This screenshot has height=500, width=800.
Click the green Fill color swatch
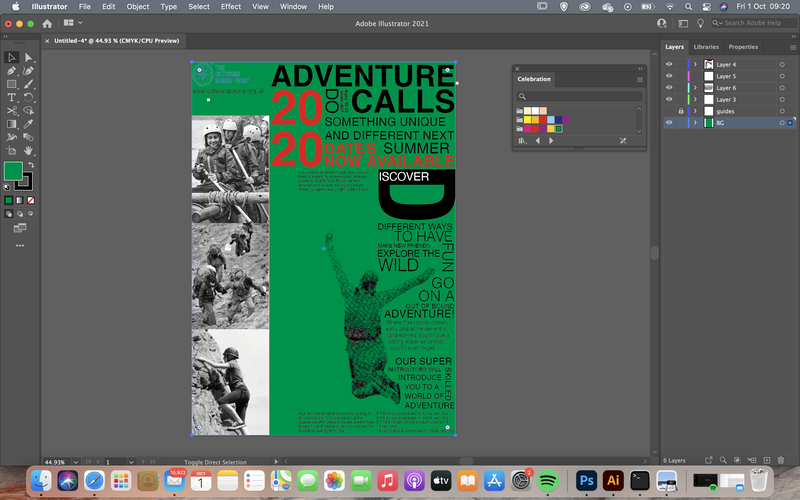pos(13,171)
